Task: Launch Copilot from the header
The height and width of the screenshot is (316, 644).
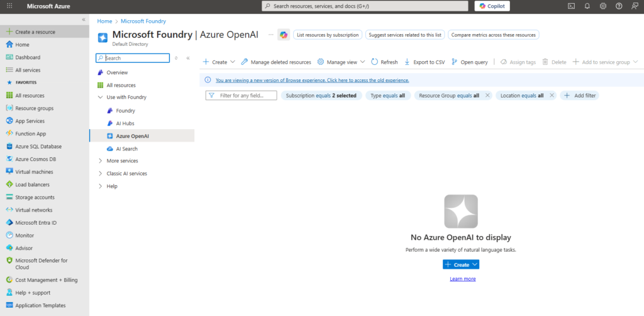Action: tap(492, 6)
